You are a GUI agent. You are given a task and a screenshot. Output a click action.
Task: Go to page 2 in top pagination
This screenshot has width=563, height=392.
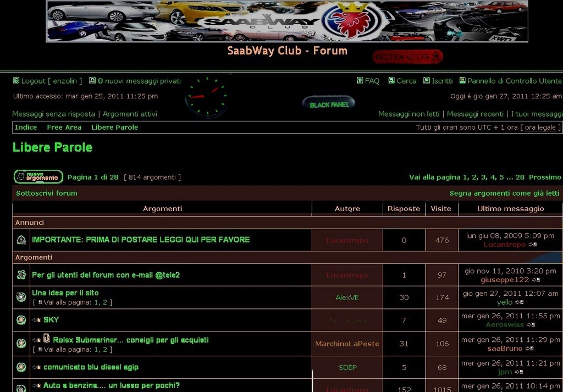point(474,177)
